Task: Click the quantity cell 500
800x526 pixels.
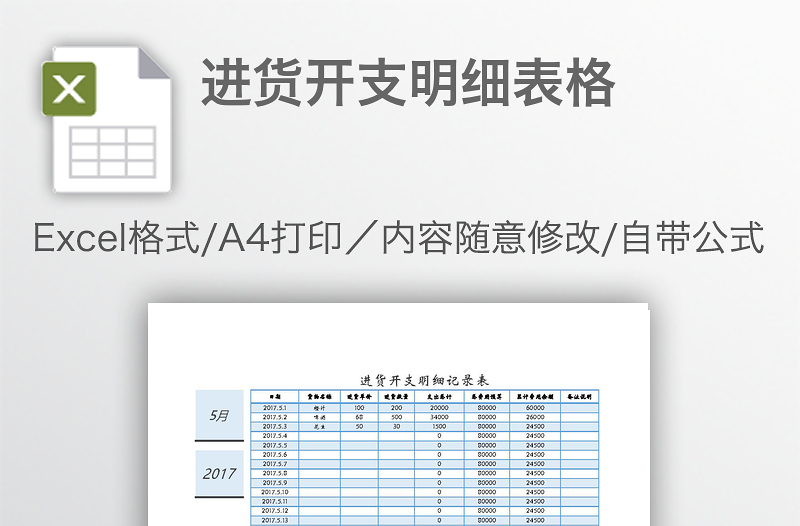Action: (x=396, y=417)
